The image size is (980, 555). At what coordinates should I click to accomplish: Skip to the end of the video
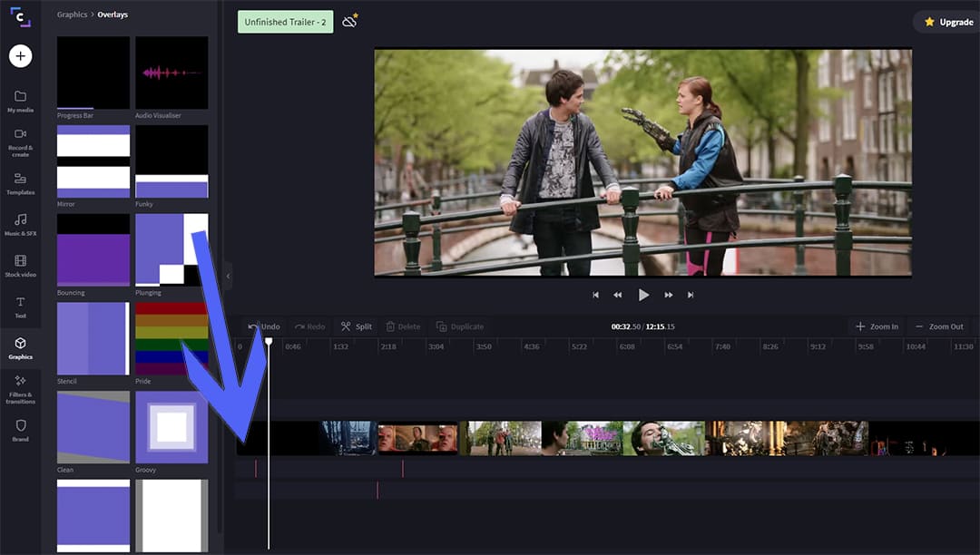[691, 295]
